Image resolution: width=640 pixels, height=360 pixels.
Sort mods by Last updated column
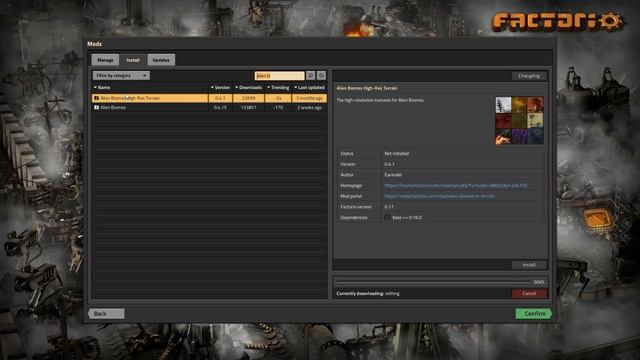click(309, 87)
